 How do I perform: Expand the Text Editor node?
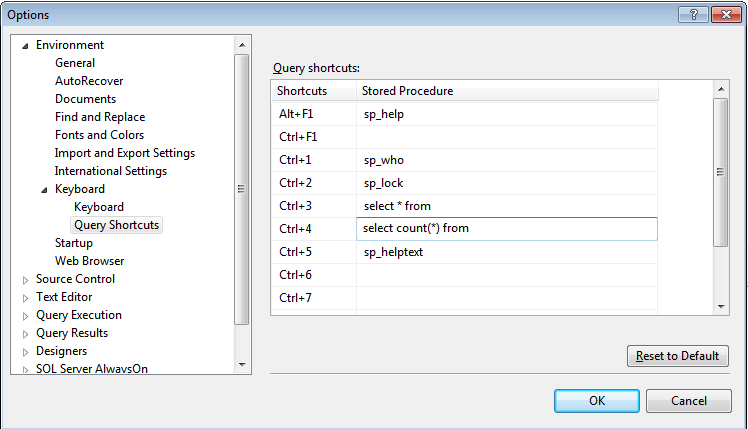click(26, 298)
